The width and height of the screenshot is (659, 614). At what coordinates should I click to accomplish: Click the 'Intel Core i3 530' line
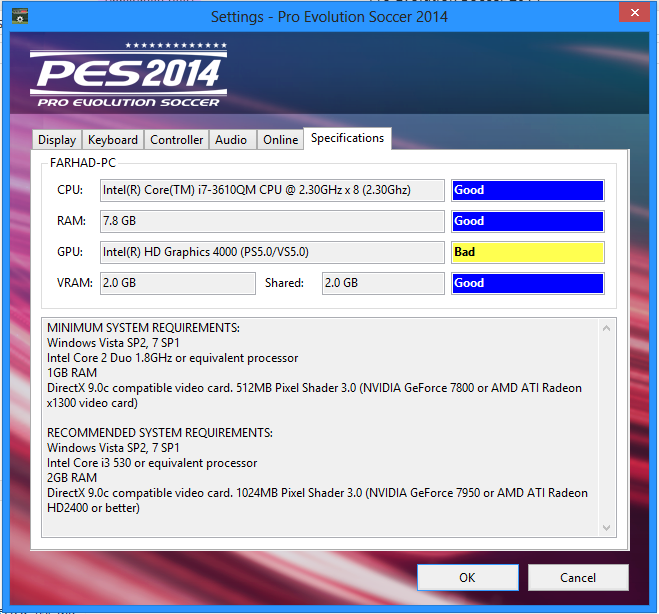pyautogui.click(x=152, y=463)
